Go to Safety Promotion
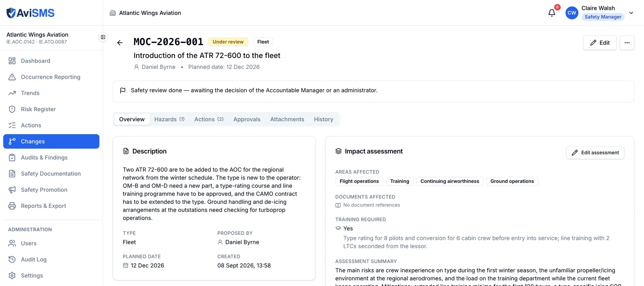Screen dimensions: 644x286 51,190
